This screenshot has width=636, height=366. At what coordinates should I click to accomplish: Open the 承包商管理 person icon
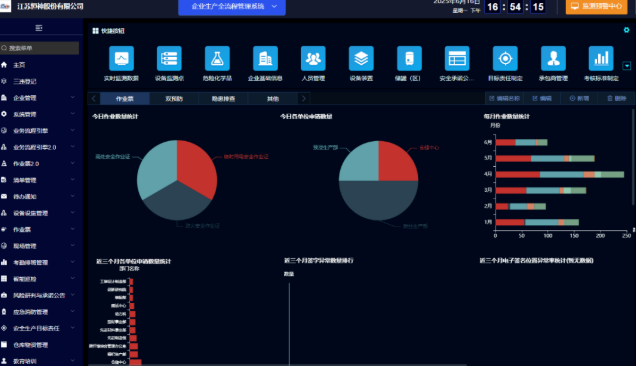click(x=553, y=58)
